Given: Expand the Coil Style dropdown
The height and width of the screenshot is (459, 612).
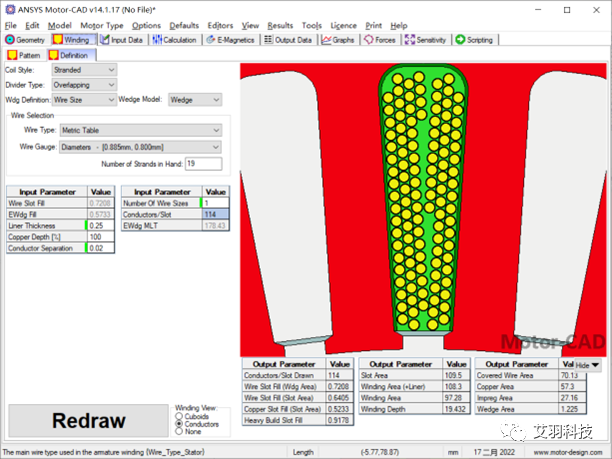Looking at the screenshot, I should pos(111,70).
